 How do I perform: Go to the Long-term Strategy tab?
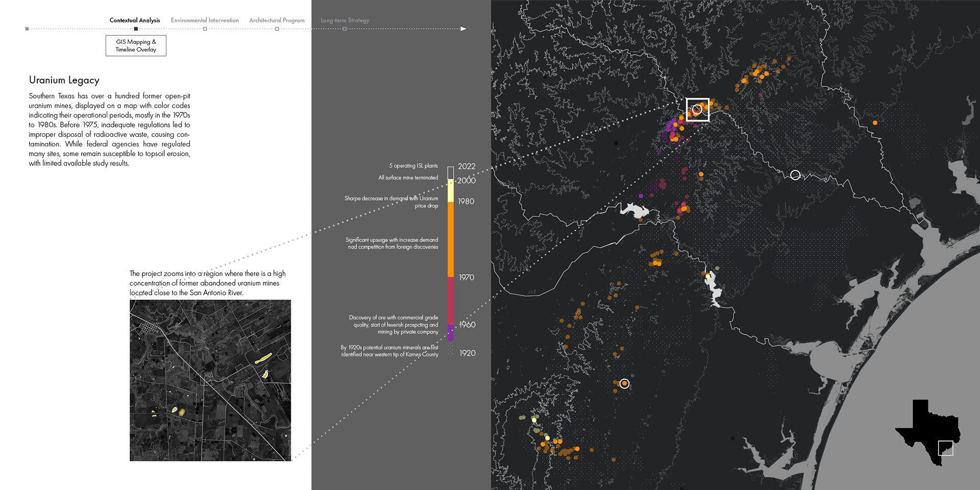tap(345, 20)
